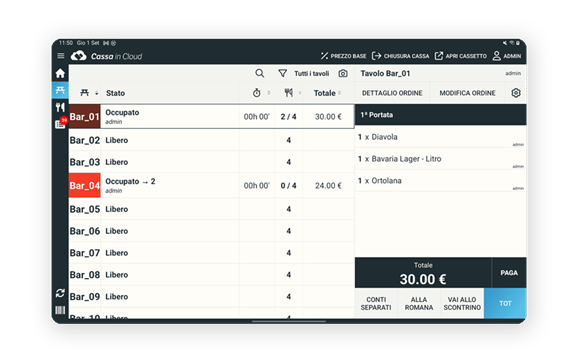576x362 pixels.
Task: Open the Tutti i tavoli filter
Action: pos(303,74)
